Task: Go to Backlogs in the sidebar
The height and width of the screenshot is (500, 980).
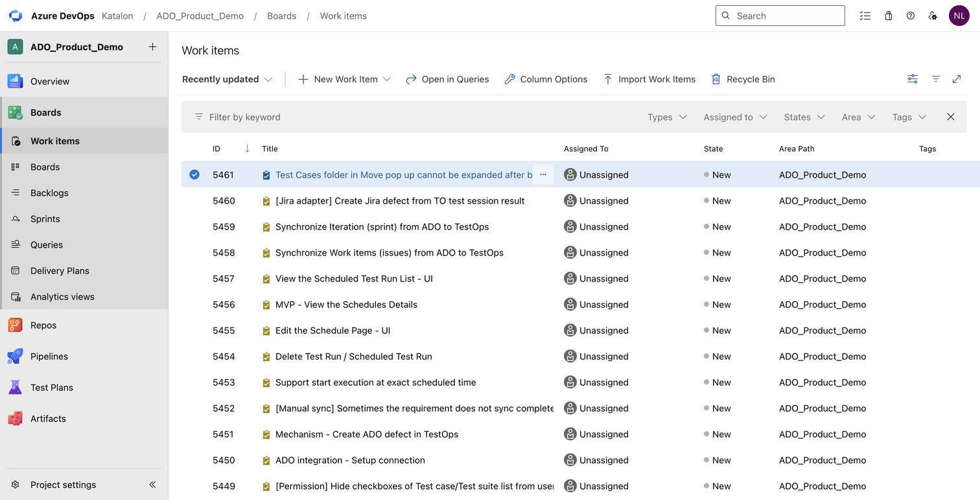Action: tap(49, 193)
